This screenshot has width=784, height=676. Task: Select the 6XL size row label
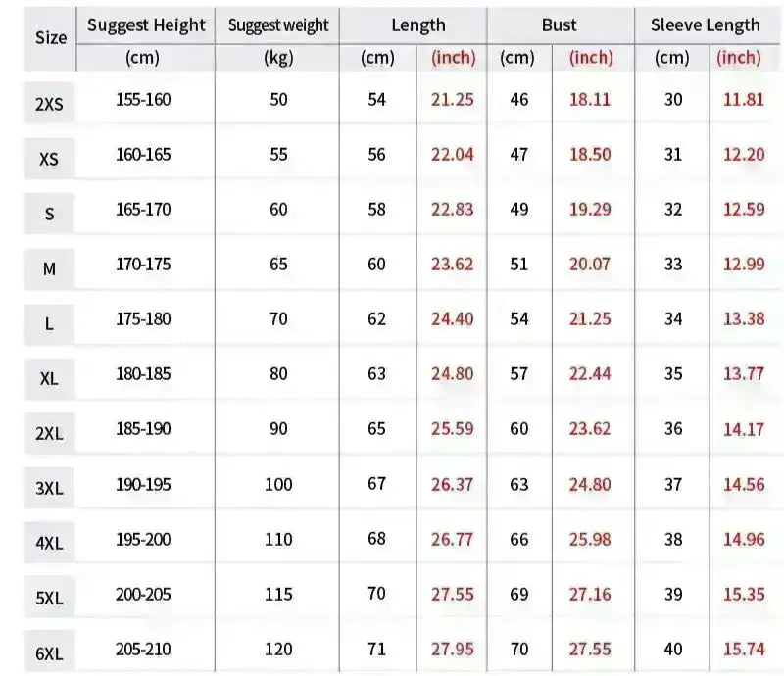(x=49, y=653)
